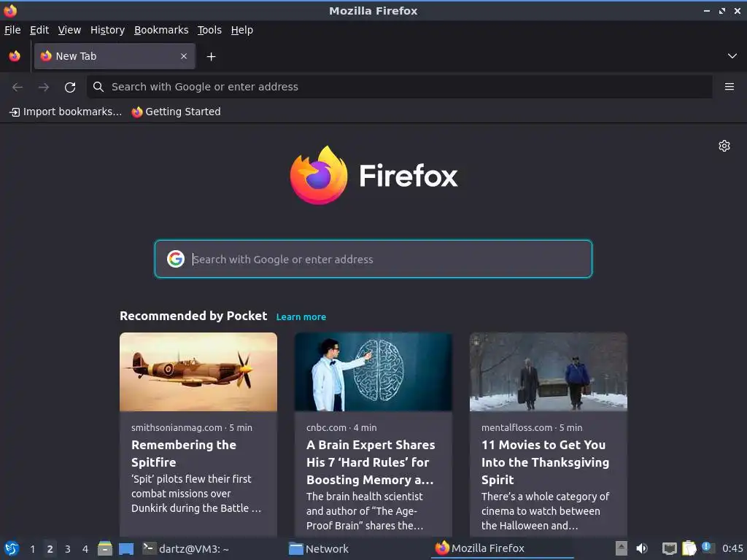The width and height of the screenshot is (747, 560).
Task: Expand the list all tabs chevron
Action: click(732, 56)
